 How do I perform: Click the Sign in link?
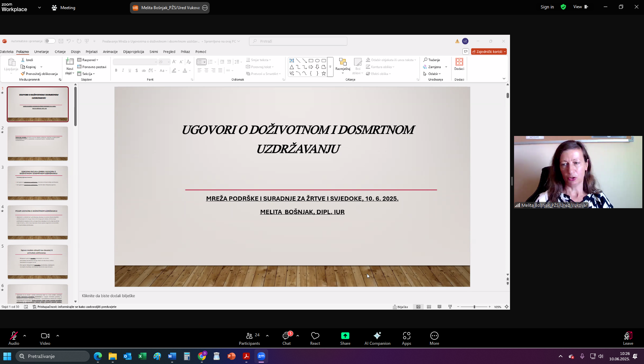[547, 7]
